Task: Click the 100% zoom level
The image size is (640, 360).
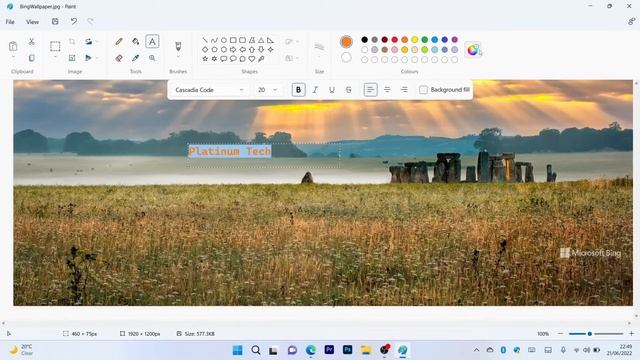Action: click(x=543, y=334)
